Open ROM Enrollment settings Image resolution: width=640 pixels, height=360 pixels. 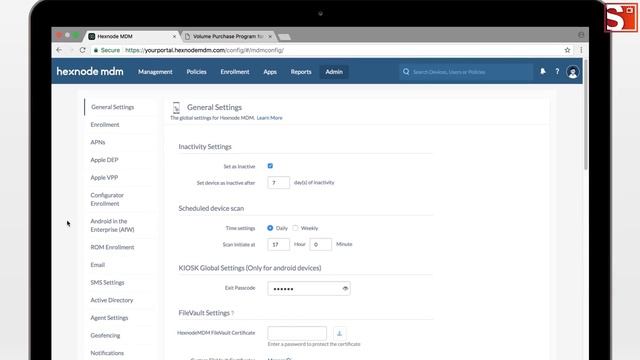click(112, 247)
